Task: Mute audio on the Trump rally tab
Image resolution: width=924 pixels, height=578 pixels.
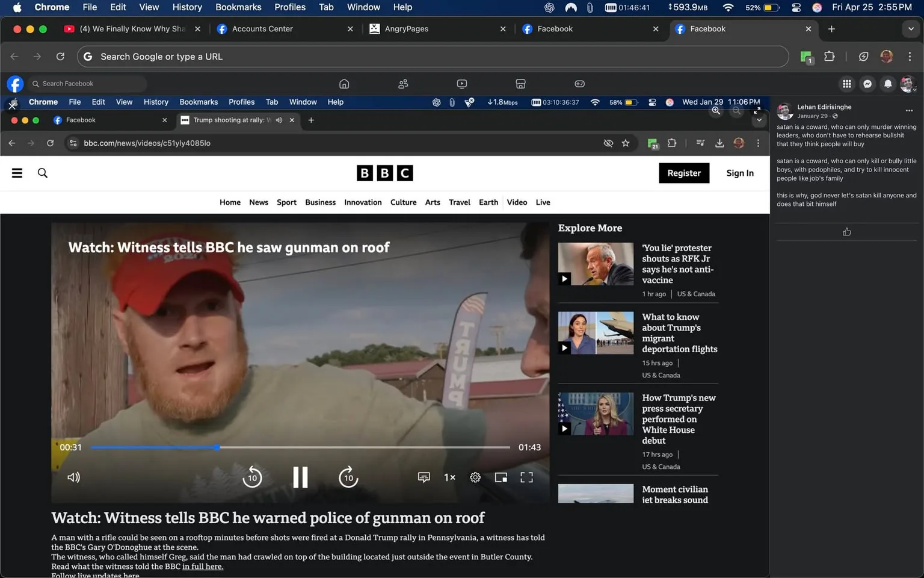Action: point(279,120)
